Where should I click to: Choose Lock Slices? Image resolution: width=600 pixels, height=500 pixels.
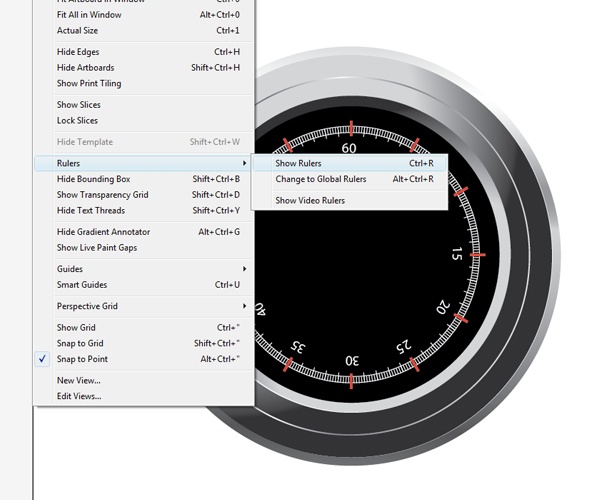point(144,121)
